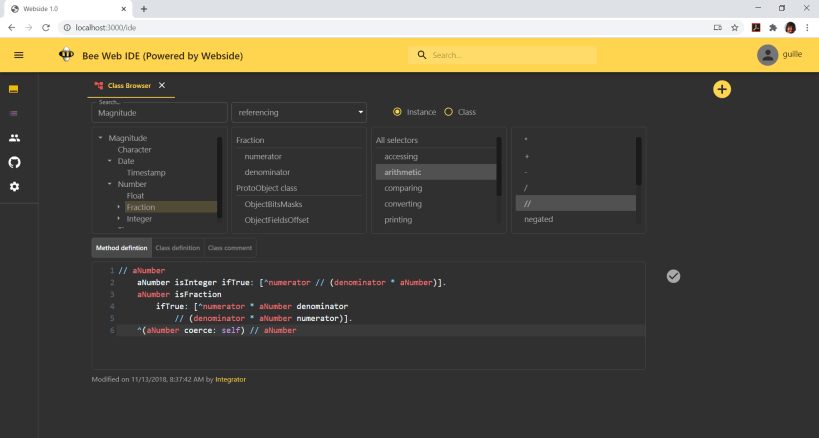Screen dimensions: 819x438
Task: Switch to the Class comment tab
Action: point(230,247)
